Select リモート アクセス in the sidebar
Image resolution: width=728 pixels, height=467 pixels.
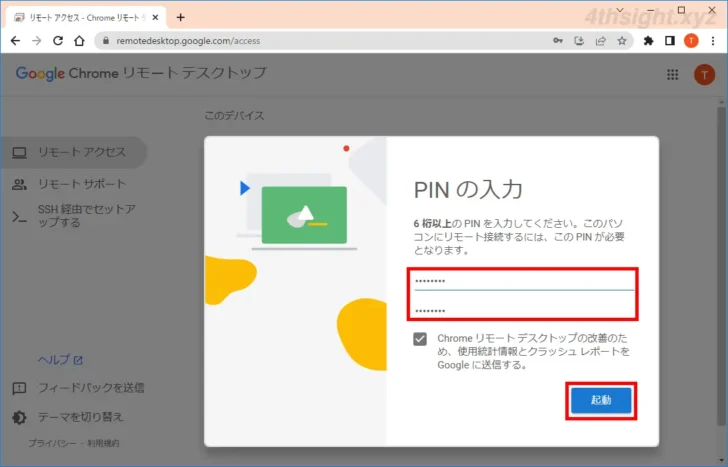pyautogui.click(x=74, y=152)
